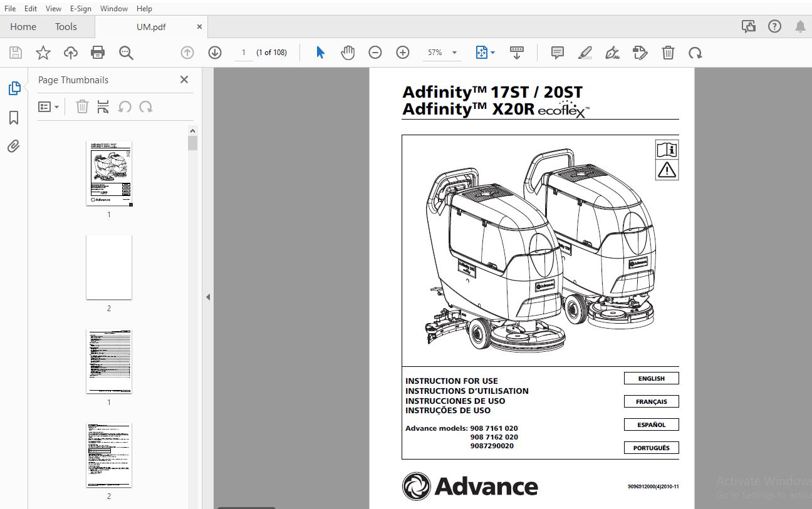Select the highlight text pen tool
Viewport: 812px width, 509px height.
[x=585, y=53]
